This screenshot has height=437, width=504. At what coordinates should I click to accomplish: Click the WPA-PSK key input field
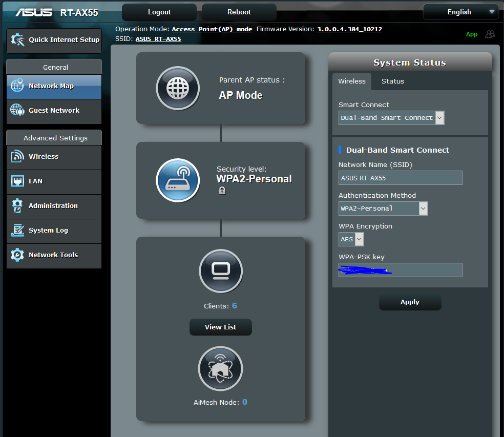[x=400, y=270]
